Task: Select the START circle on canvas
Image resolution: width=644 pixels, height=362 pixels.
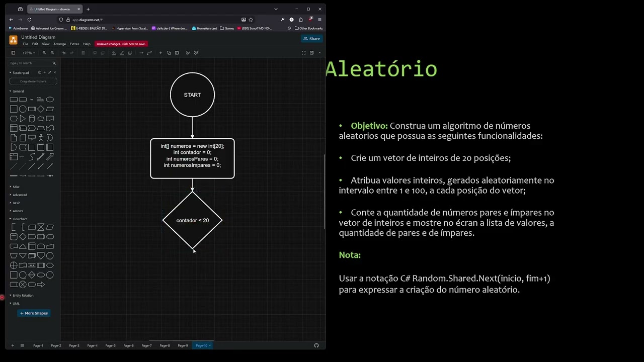Action: tap(192, 95)
